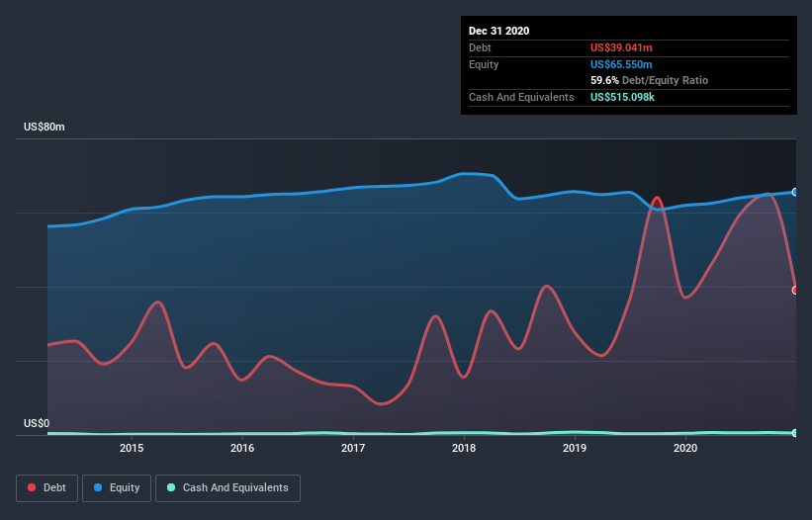Select the 2016 x-axis label
This screenshot has height=520, width=812.
[242, 448]
